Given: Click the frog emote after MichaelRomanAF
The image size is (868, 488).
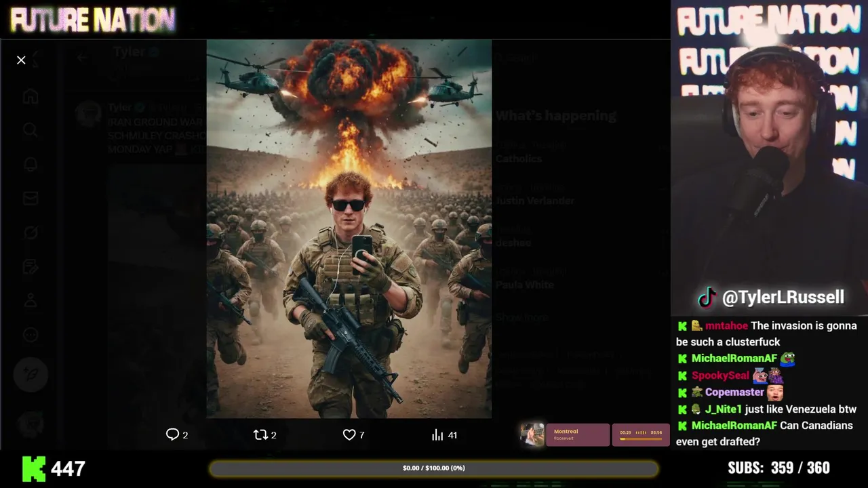Looking at the screenshot, I should tap(787, 359).
